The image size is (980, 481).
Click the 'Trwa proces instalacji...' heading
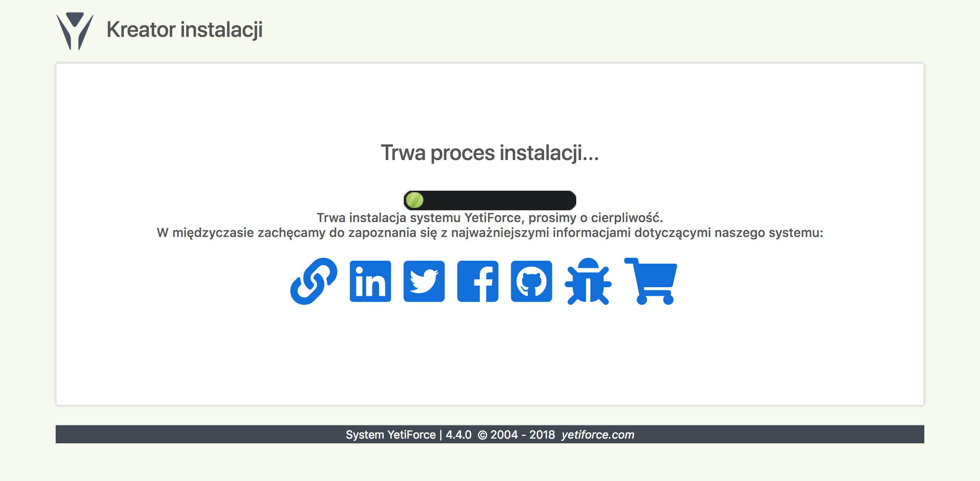pos(490,153)
